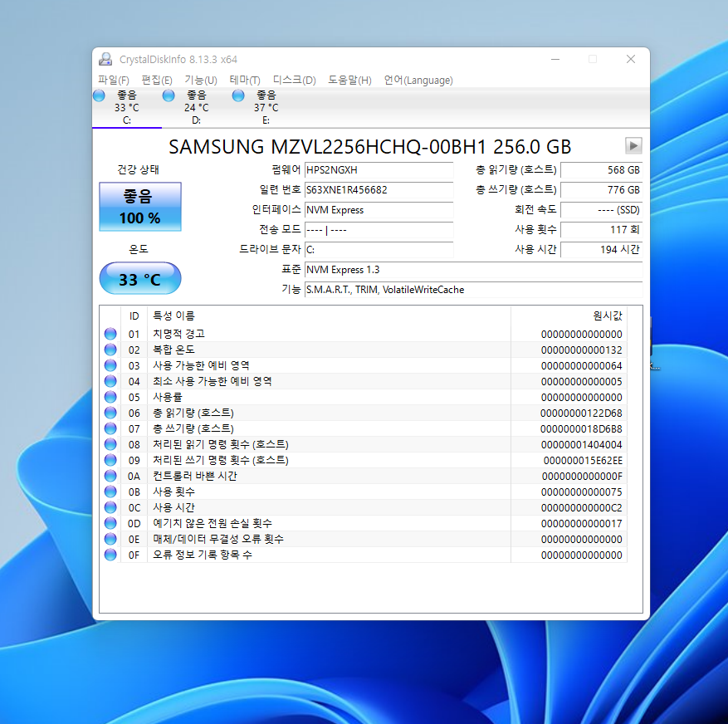Click the 좋음 100 % health status button
This screenshot has width=728, height=724.
pyautogui.click(x=140, y=207)
